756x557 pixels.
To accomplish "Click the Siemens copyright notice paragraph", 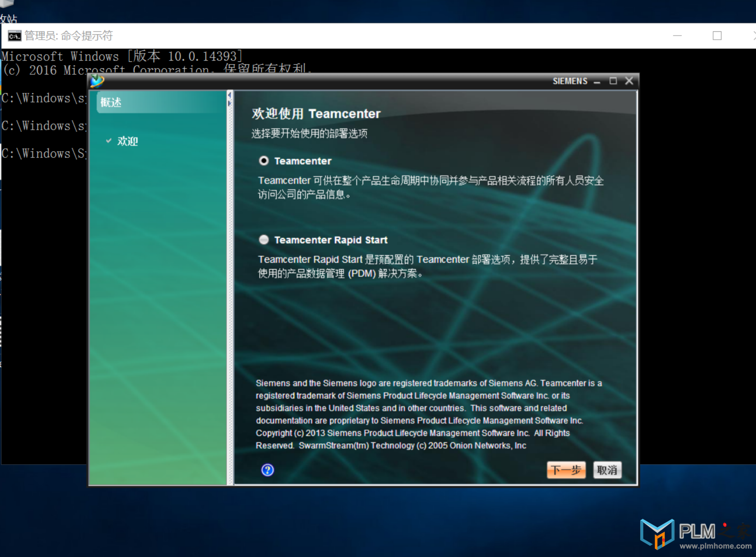I will pyautogui.click(x=429, y=414).
